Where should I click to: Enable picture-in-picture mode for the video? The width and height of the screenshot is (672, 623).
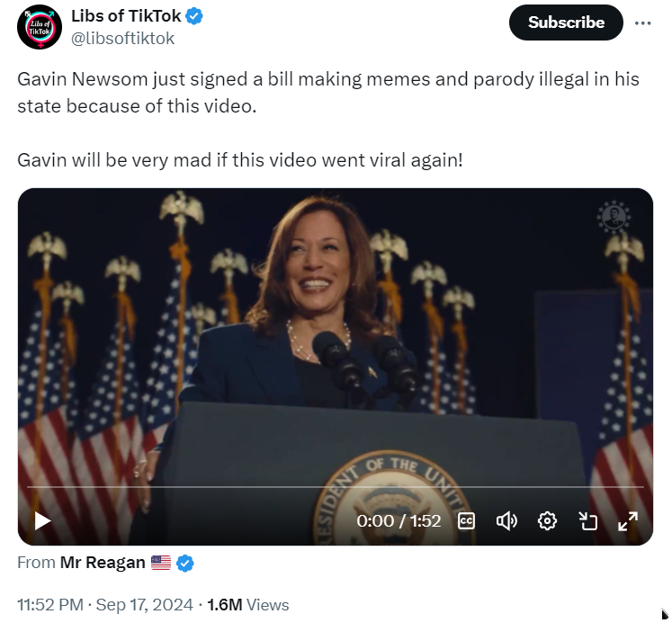(x=587, y=520)
